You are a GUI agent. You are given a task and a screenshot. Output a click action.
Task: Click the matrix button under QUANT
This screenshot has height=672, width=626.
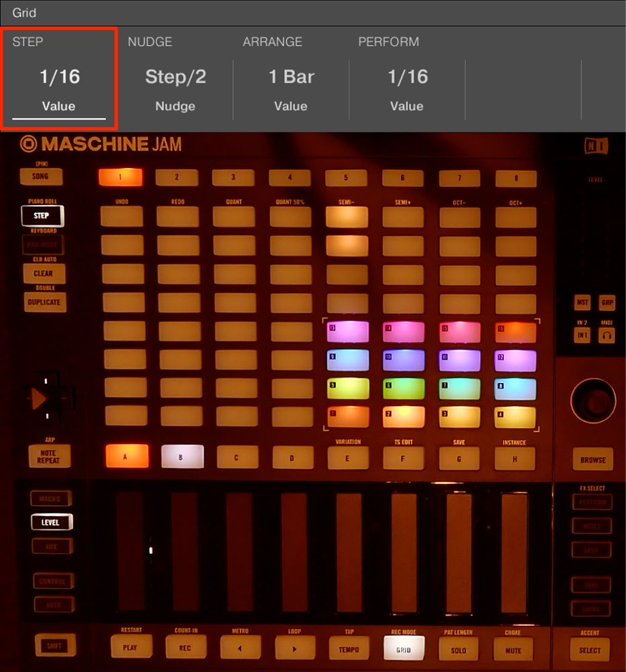[234, 217]
